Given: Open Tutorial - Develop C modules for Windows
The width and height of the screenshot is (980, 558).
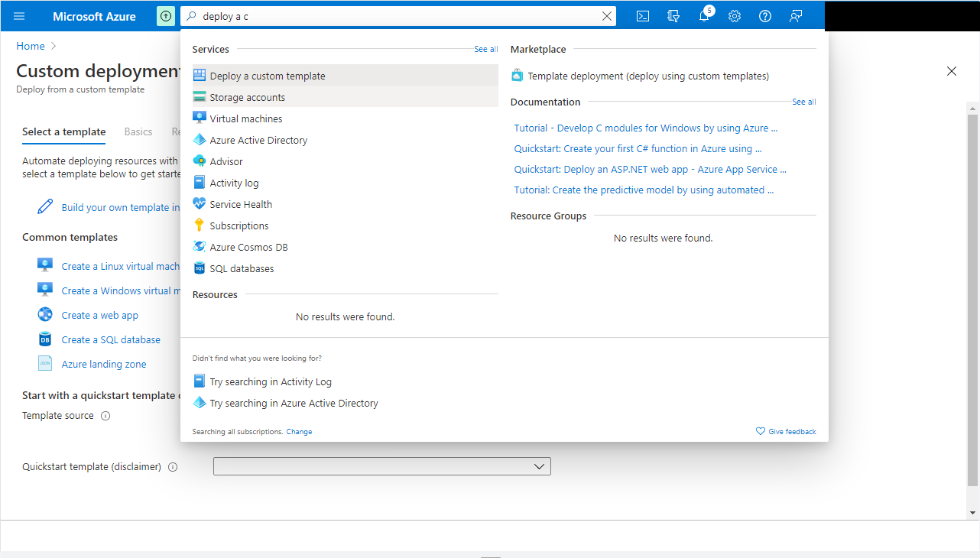Looking at the screenshot, I should click(646, 128).
